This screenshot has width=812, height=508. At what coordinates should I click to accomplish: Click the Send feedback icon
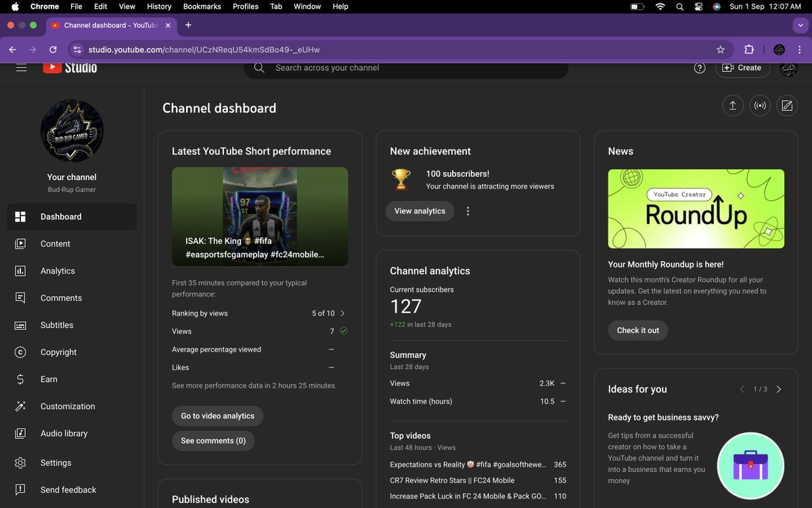tap(20, 490)
